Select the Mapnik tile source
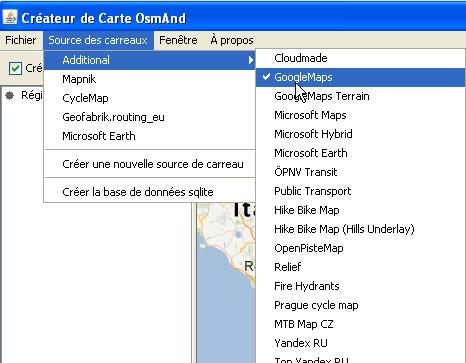The width and height of the screenshot is (466, 363). (149, 79)
